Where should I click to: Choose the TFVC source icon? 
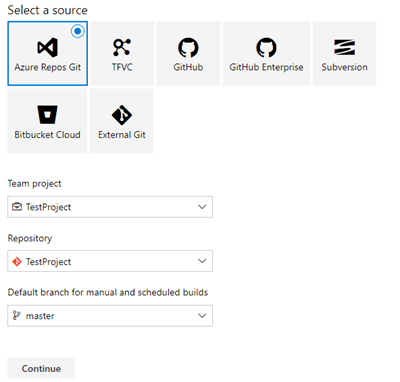tap(122, 47)
